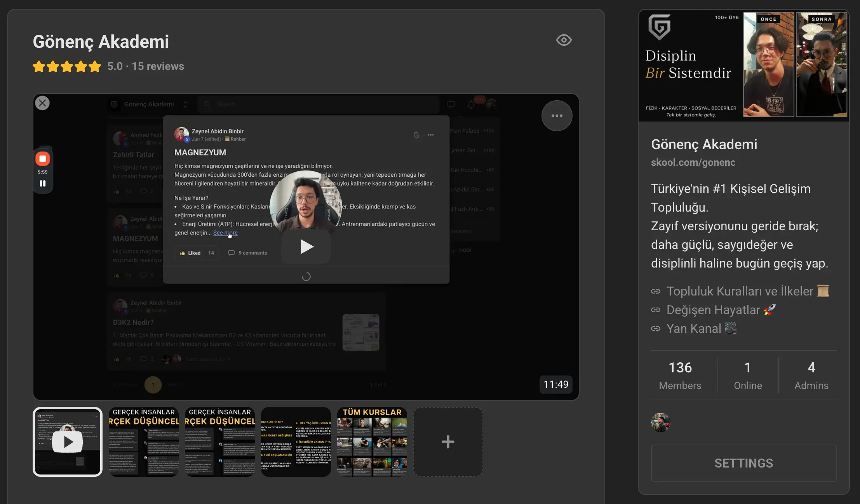Open the Topluluk Kuralları ve İlkeler link

[x=740, y=291]
